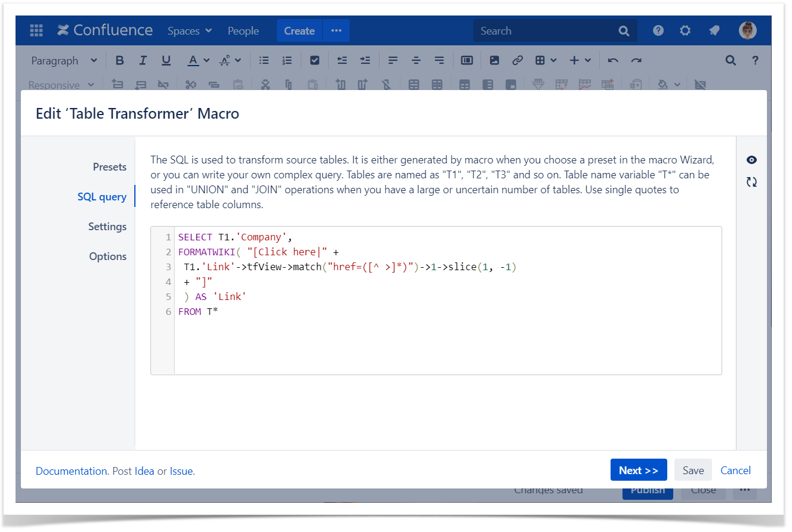Expand the Spaces menu
Image resolution: width=792 pixels, height=532 pixels.
pos(190,31)
